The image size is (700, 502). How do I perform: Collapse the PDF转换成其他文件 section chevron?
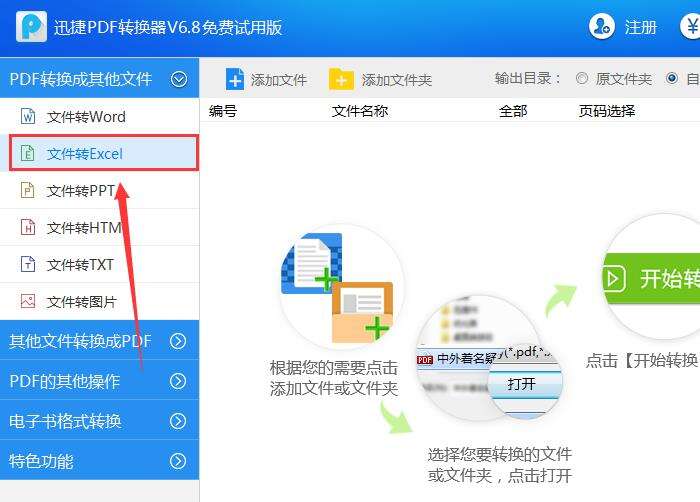(179, 79)
